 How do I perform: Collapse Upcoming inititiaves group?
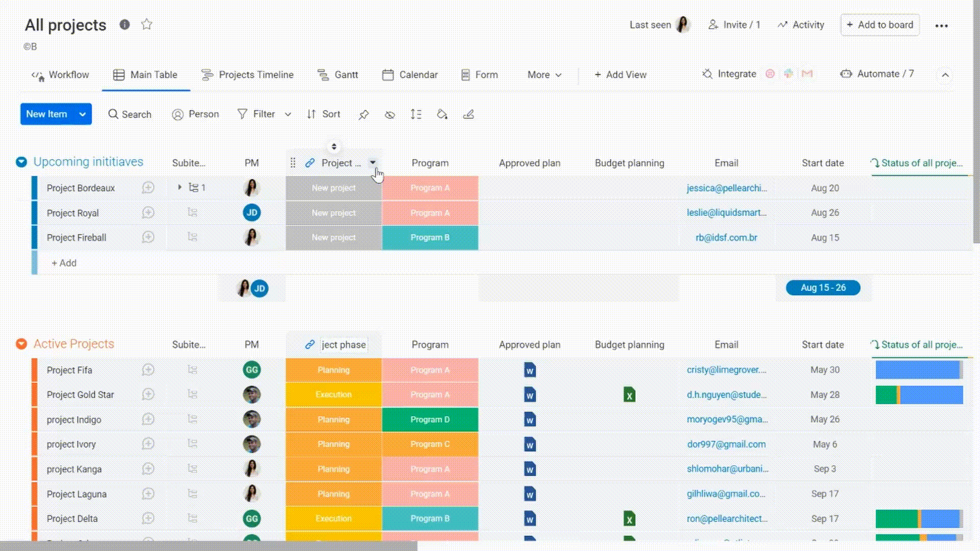pos(21,162)
